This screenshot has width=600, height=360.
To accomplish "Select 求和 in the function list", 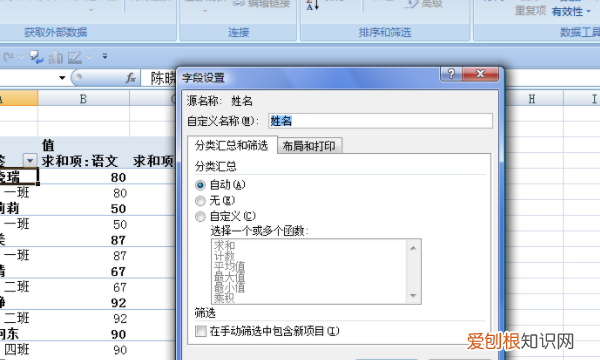I will pos(224,245).
